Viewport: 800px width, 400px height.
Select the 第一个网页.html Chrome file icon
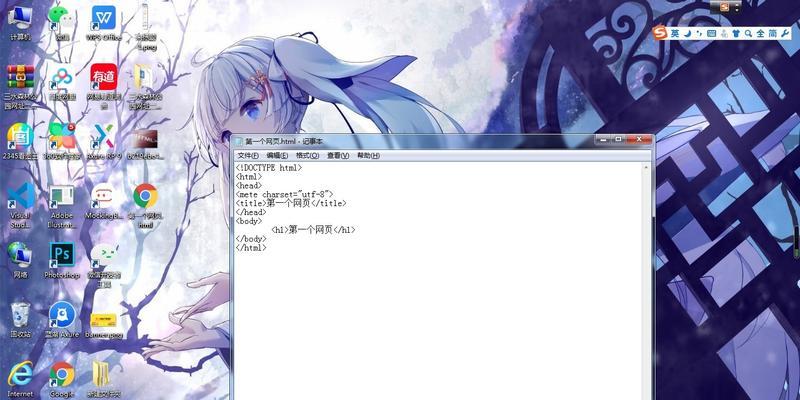click(x=145, y=206)
